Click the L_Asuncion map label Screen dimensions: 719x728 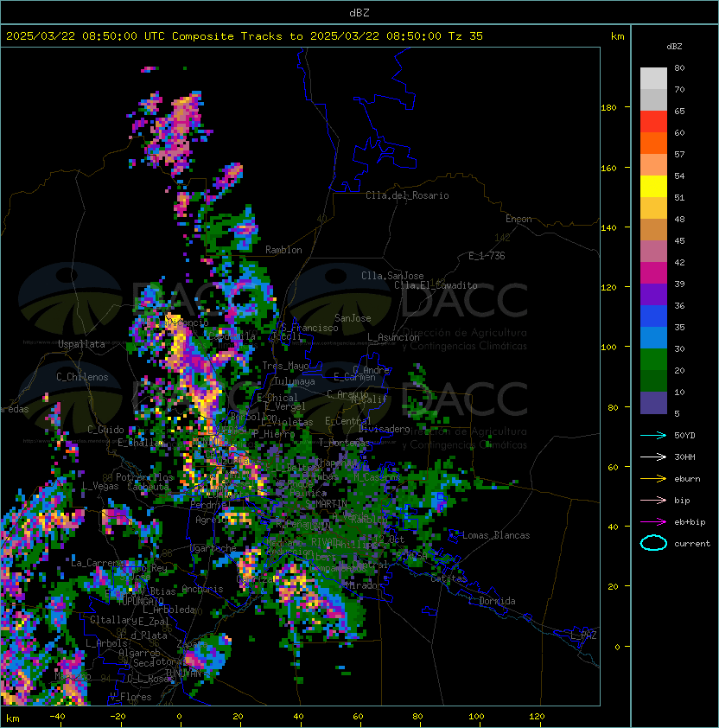(x=393, y=337)
